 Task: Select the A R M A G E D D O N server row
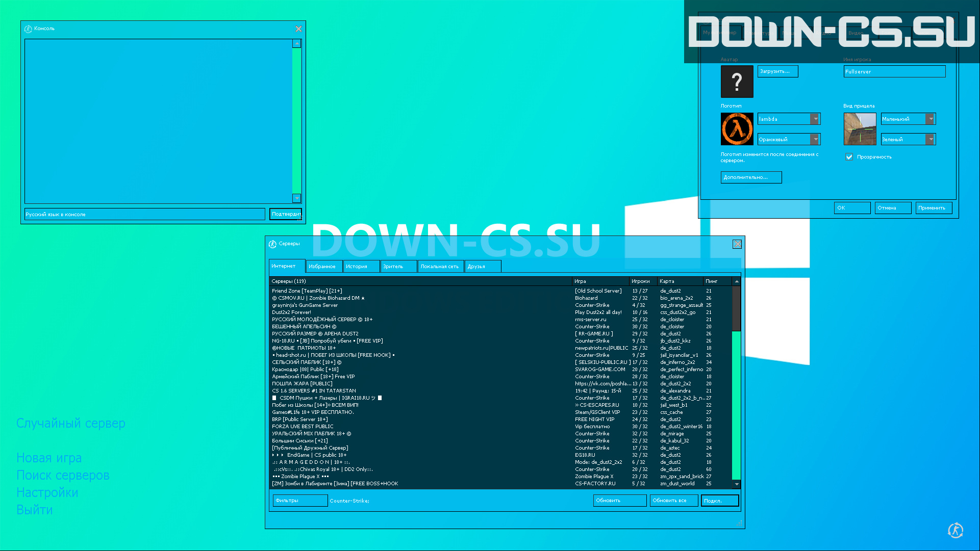(x=501, y=462)
